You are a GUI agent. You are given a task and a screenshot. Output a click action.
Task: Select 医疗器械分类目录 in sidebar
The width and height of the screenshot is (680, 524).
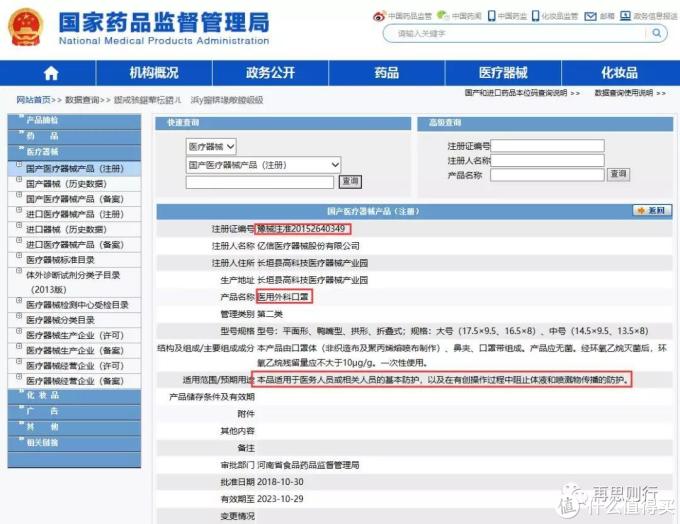point(60,320)
